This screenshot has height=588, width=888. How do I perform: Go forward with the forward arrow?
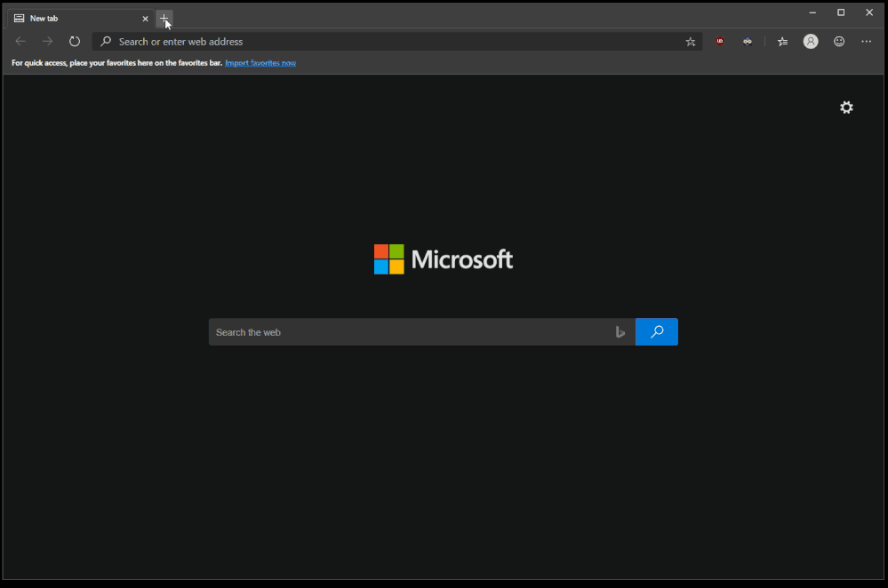48,42
